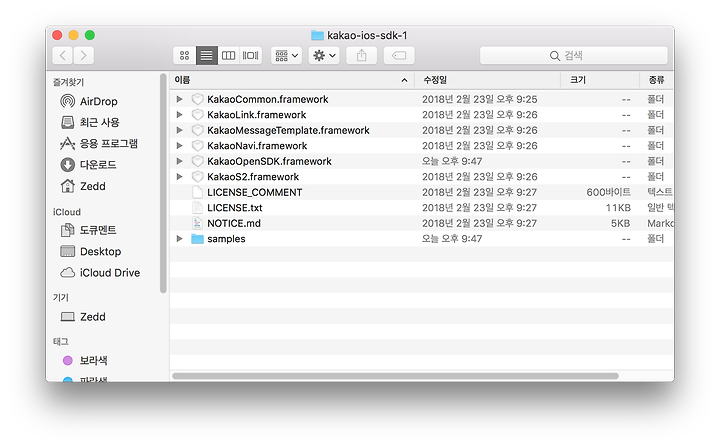Screen dimensions: 720x447
Task: Select KakaoCommon.framework file name
Action: (x=268, y=99)
